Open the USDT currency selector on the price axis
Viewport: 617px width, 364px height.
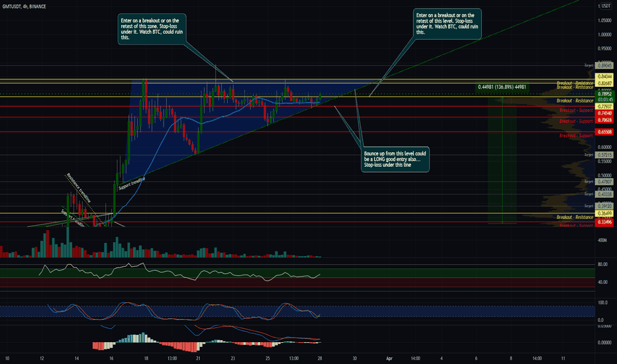605,6
